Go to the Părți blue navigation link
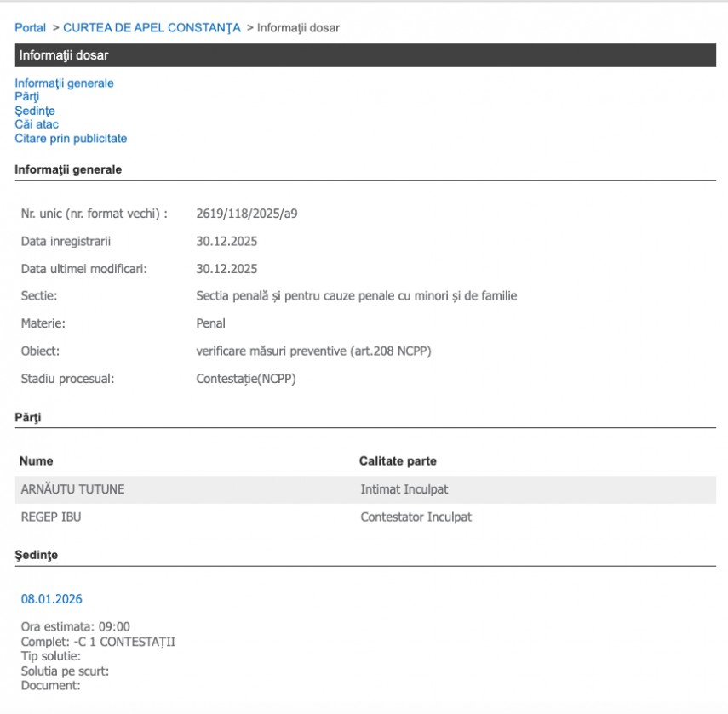Viewport: 728px width, 714px height. [26, 97]
